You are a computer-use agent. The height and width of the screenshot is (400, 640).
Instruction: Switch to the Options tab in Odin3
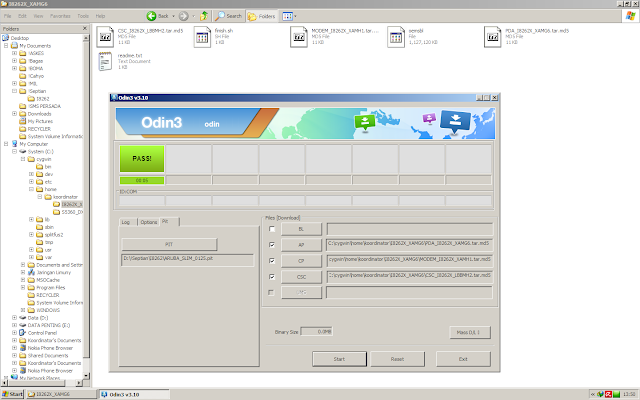(149, 222)
